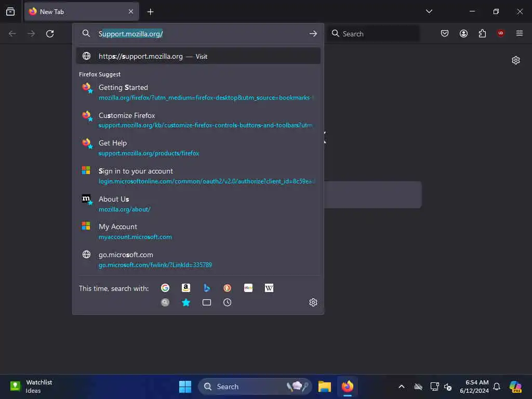Open new tab page personalize gear
The image size is (532, 399).
pos(516,60)
